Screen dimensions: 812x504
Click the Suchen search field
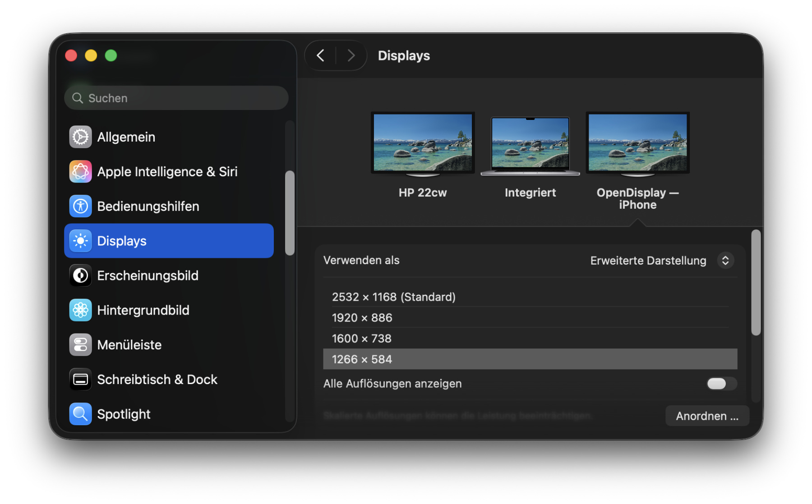click(x=176, y=98)
